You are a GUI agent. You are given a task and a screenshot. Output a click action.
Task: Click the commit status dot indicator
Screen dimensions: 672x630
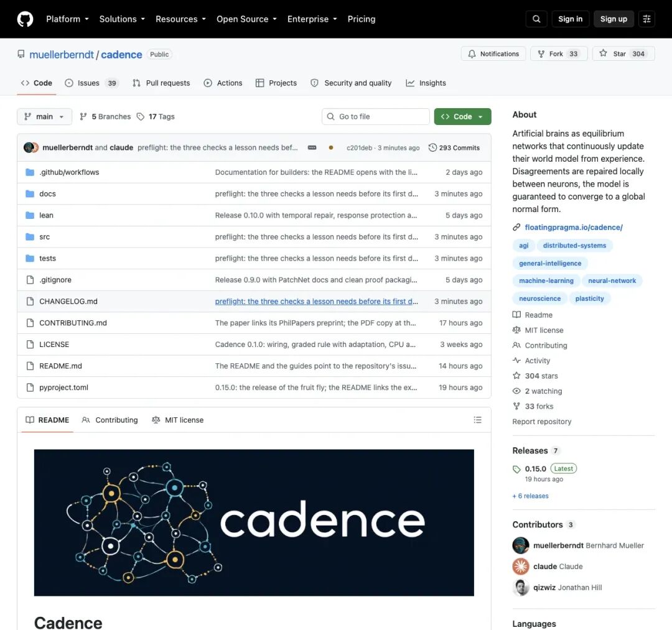[331, 148]
